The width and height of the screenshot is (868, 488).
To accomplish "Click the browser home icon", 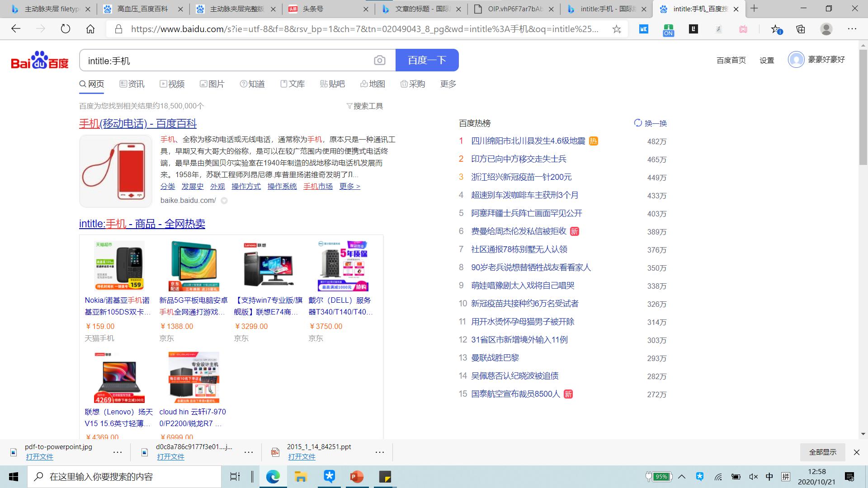I will (91, 28).
